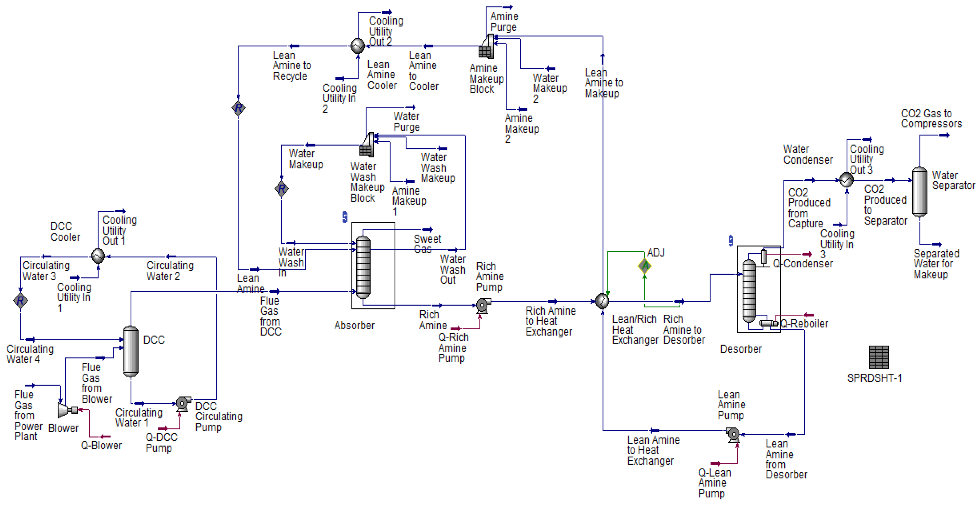Screen dimensions: 980x505
Task: Select the Lean/Rich Heat Exchanger icon
Action: click(x=602, y=301)
